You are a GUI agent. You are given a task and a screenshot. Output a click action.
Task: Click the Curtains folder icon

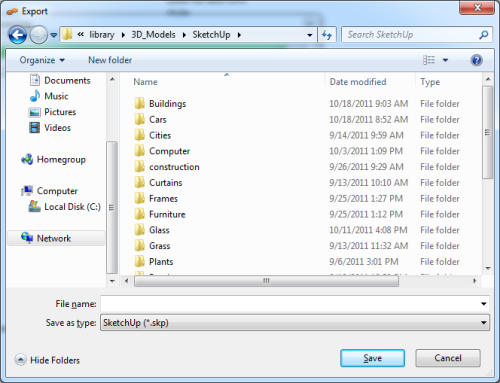(140, 182)
